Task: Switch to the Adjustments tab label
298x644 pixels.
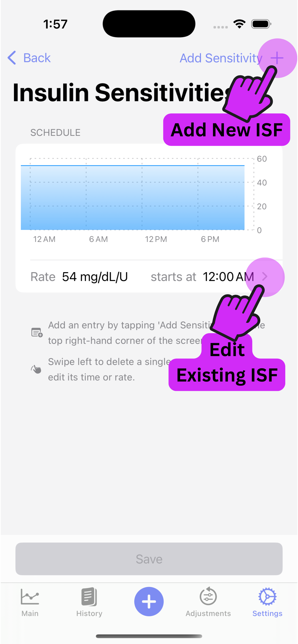Action: coord(208,613)
